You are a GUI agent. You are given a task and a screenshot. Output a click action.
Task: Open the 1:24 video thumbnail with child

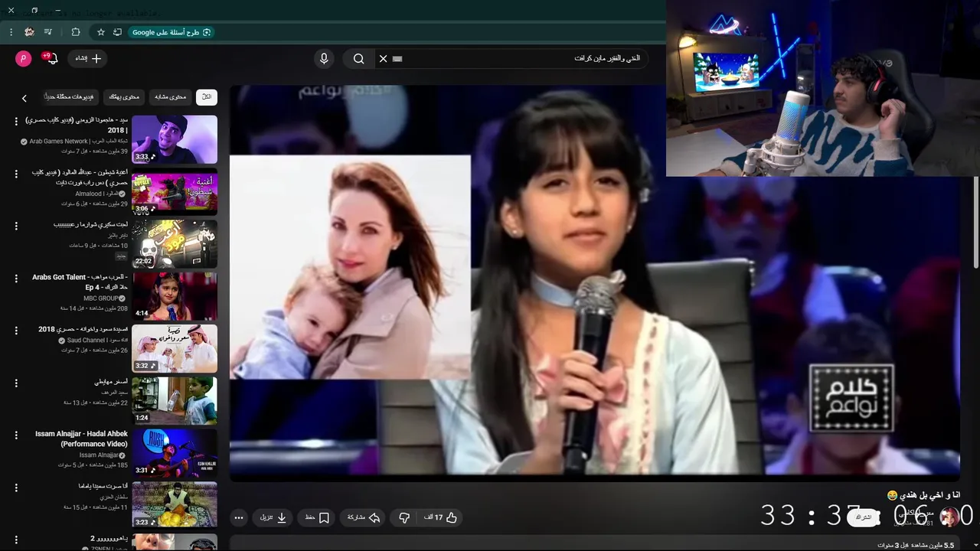pyautogui.click(x=175, y=400)
